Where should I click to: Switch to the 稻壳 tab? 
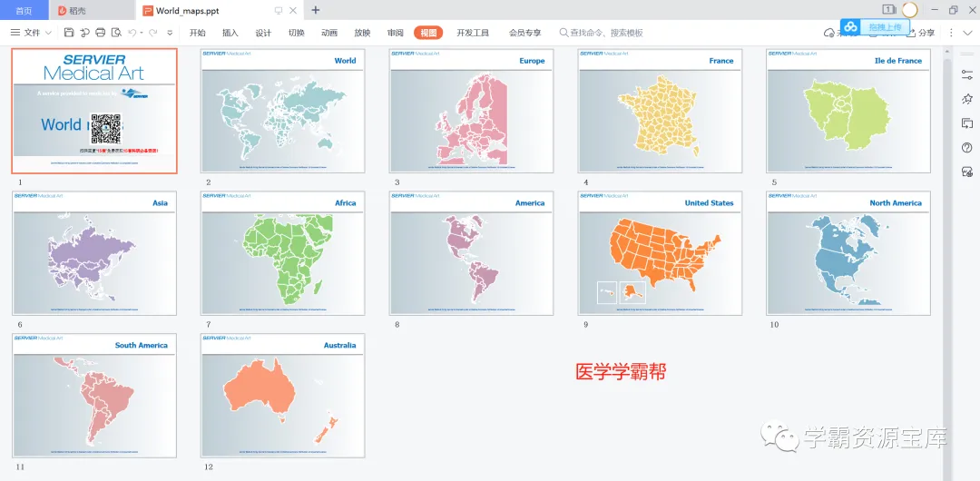(92, 11)
